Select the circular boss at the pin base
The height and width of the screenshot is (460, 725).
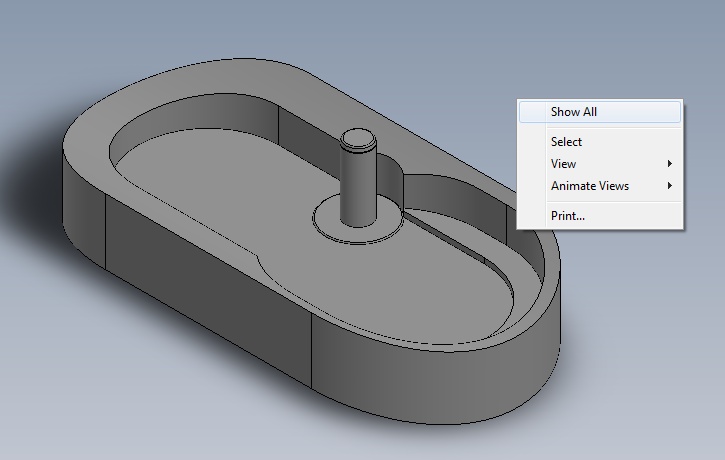(x=358, y=221)
